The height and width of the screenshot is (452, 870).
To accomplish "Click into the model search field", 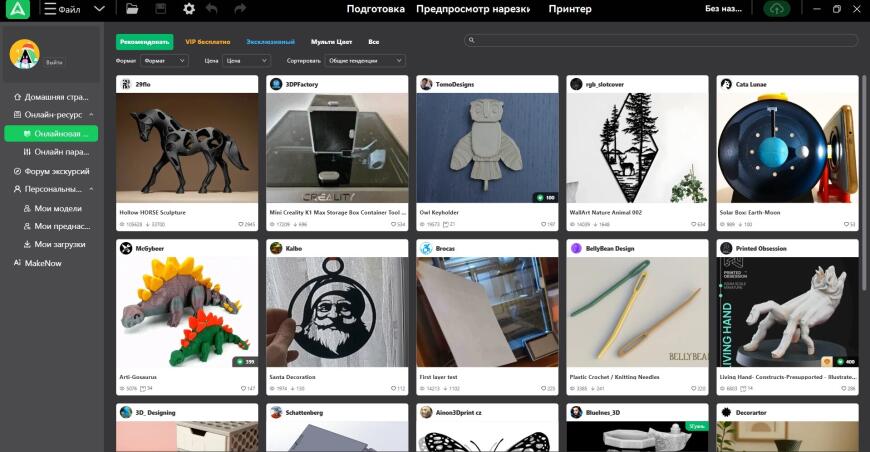I will (661, 40).
